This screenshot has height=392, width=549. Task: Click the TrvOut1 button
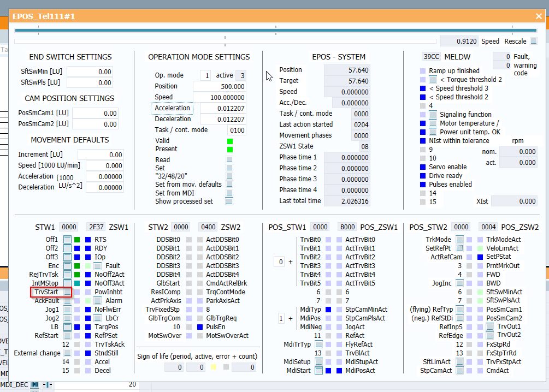coord(490,327)
